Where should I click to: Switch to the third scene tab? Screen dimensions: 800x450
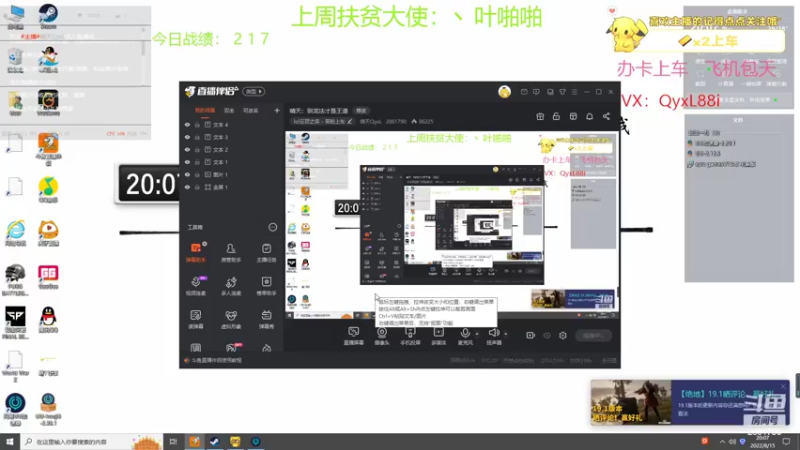pyautogui.click(x=251, y=110)
